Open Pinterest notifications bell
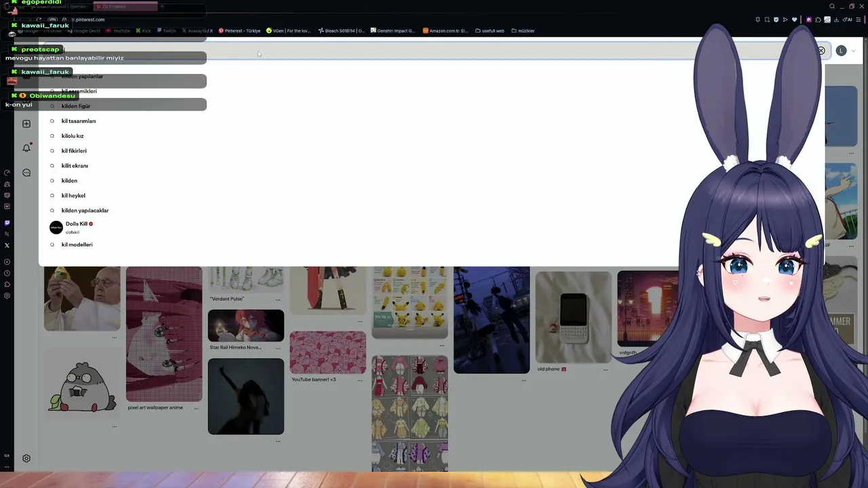This screenshot has height=488, width=868. click(x=26, y=148)
